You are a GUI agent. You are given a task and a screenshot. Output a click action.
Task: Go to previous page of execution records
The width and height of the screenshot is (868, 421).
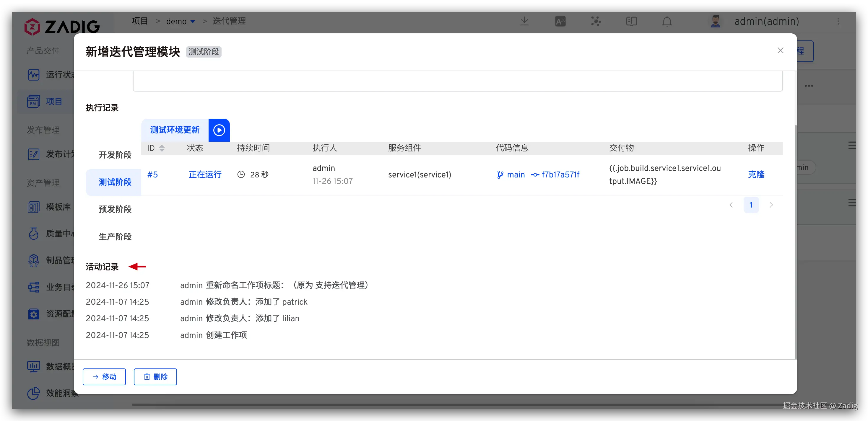[x=731, y=205]
